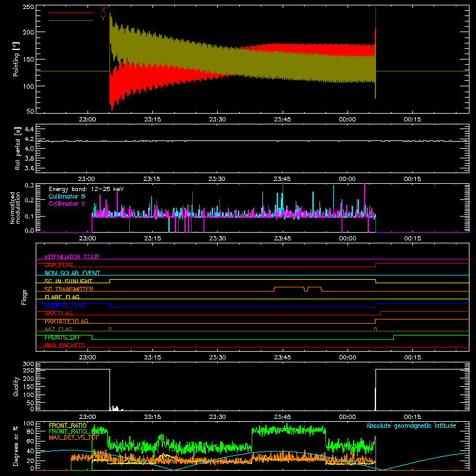Click the 50 tick on Pointing axis

point(30,111)
